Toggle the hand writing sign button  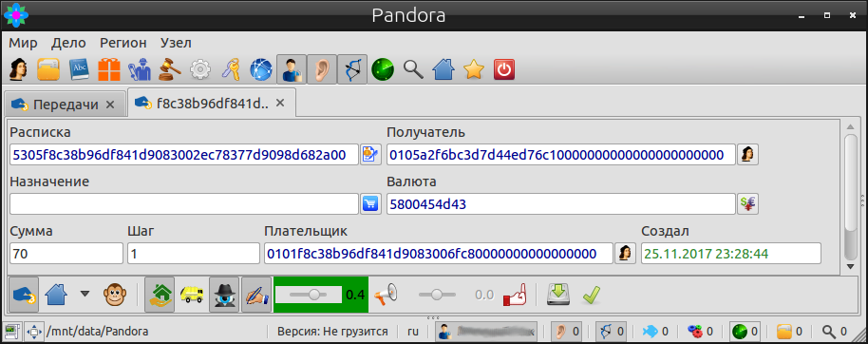[x=256, y=295]
